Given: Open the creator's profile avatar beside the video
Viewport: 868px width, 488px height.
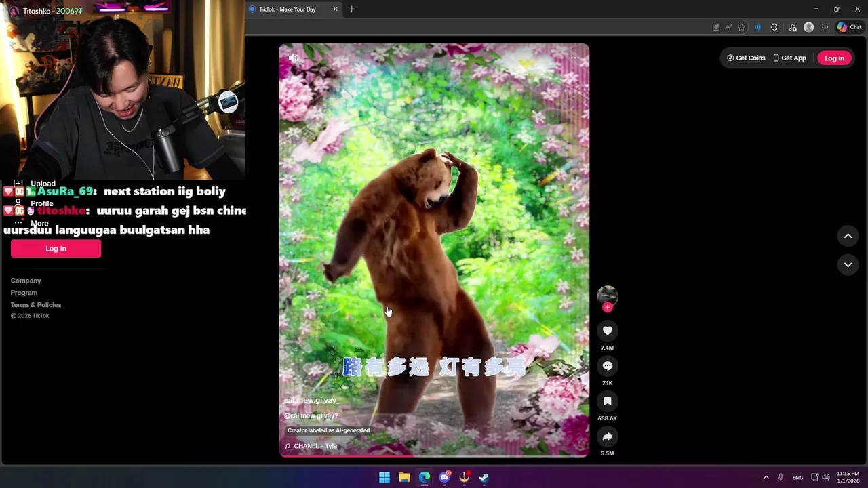Looking at the screenshot, I should click(607, 295).
